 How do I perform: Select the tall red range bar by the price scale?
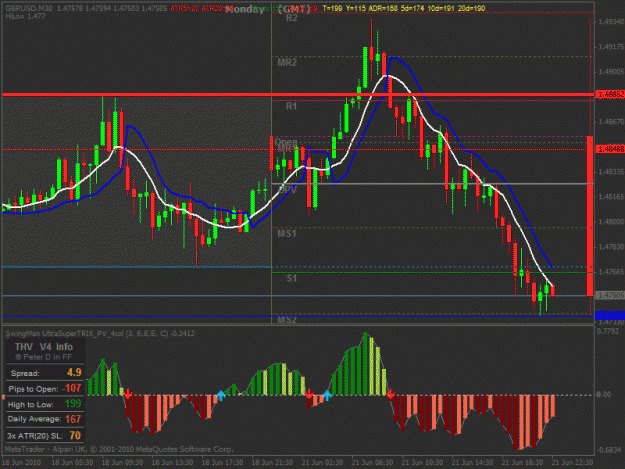tap(590, 216)
